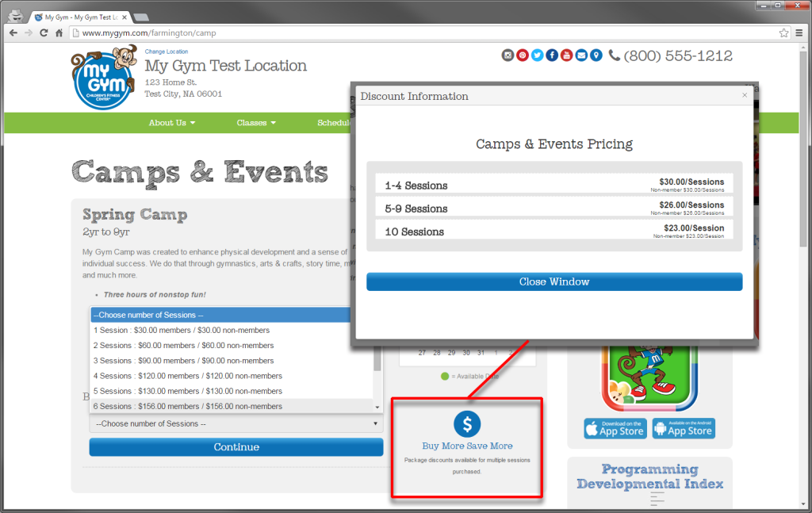Click the location pin icon
Image resolution: width=812 pixels, height=513 pixels.
point(596,55)
